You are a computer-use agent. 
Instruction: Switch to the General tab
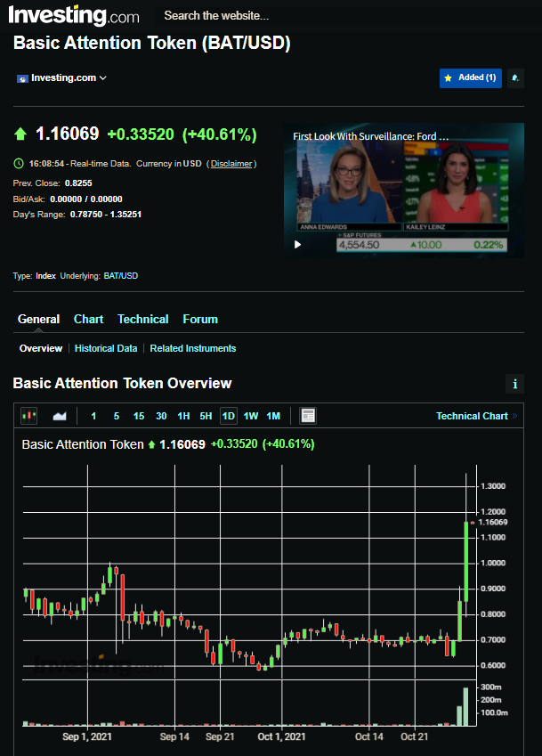coord(38,319)
